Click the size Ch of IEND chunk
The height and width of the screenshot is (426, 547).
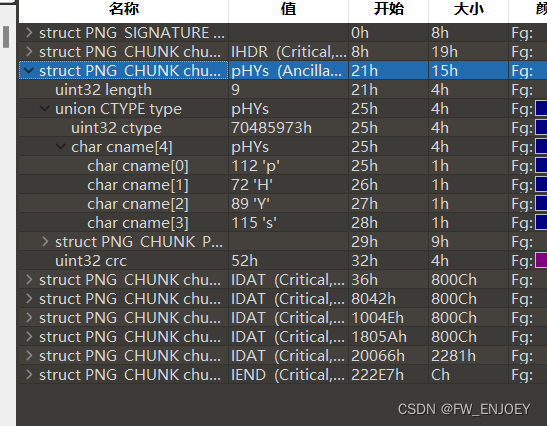click(x=440, y=375)
